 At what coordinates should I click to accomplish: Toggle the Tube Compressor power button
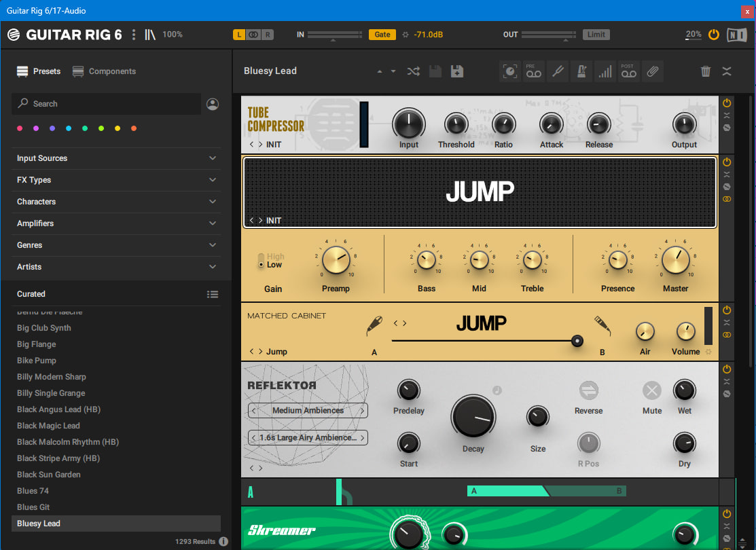[727, 103]
